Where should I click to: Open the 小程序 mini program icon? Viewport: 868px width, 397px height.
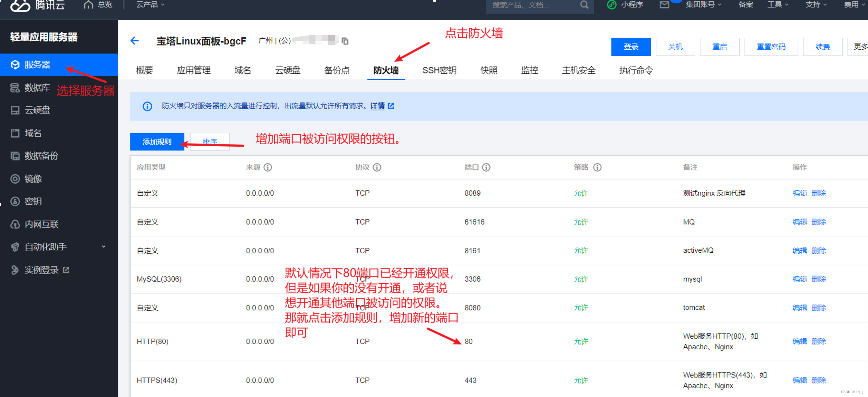[612, 5]
